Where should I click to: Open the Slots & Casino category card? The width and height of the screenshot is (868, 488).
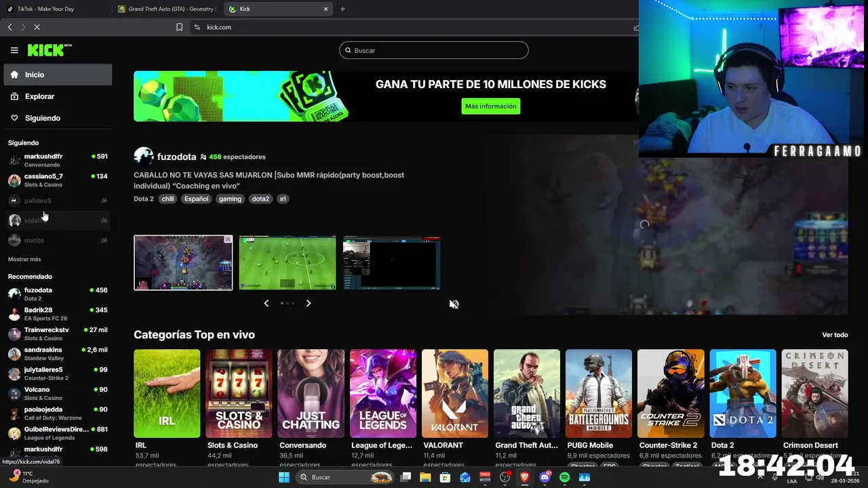click(239, 394)
